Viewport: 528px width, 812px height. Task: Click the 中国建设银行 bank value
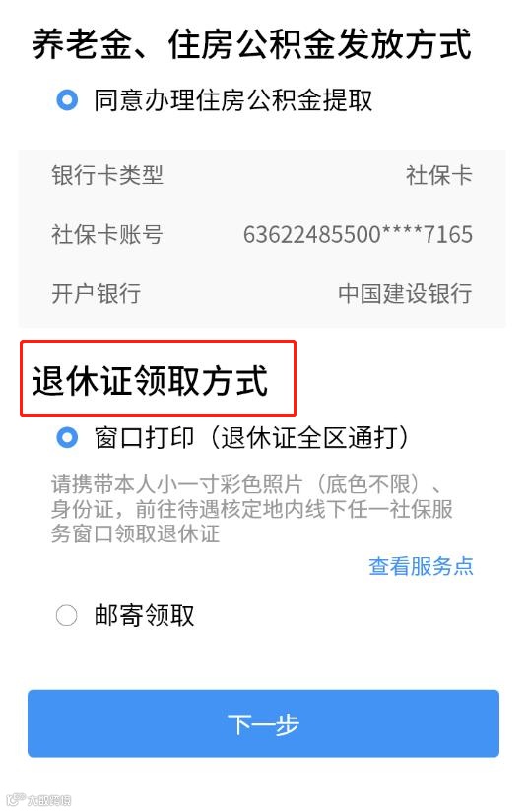[x=405, y=293]
